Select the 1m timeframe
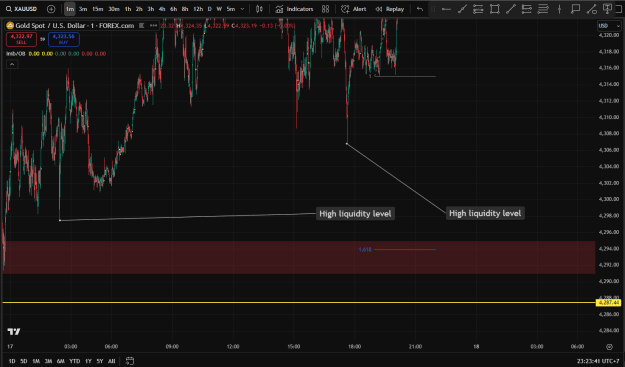625x367 pixels. point(70,9)
